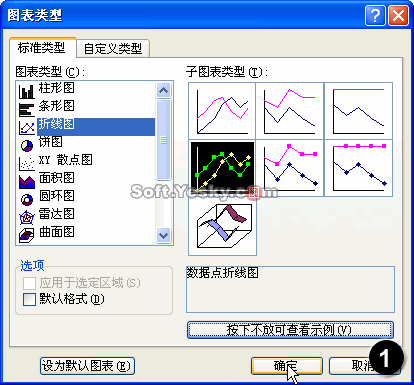Confirm with the 确定 button
The width and height of the screenshot is (414, 385).
[287, 366]
